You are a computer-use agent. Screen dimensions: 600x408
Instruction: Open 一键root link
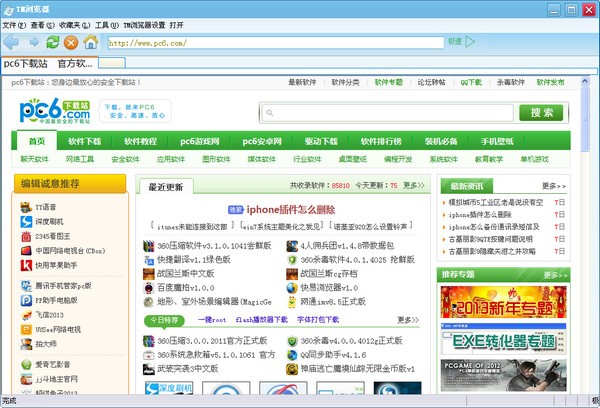click(212, 320)
